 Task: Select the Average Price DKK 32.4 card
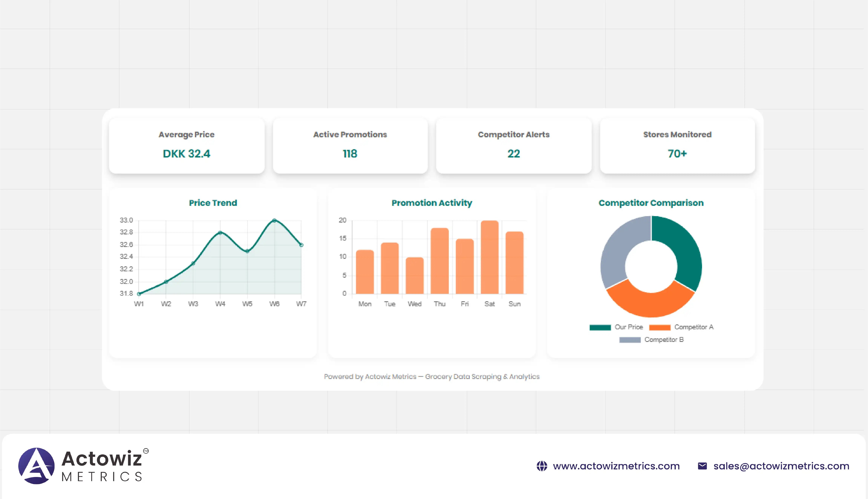point(187,146)
